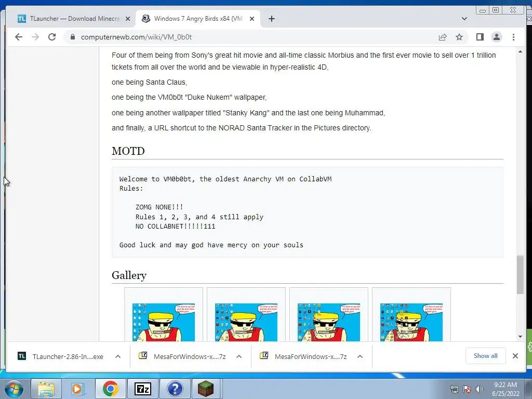
Task: Click the network tray icon
Action: point(454,389)
